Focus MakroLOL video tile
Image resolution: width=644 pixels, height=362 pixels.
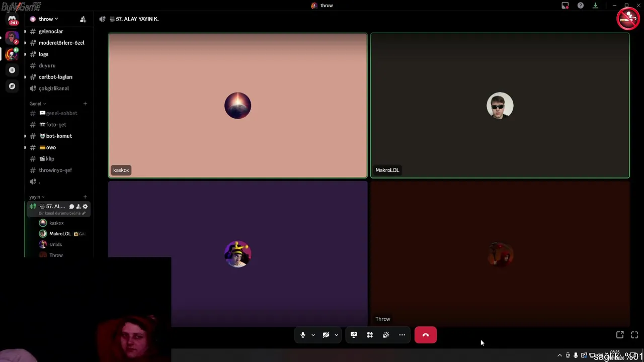(500, 106)
